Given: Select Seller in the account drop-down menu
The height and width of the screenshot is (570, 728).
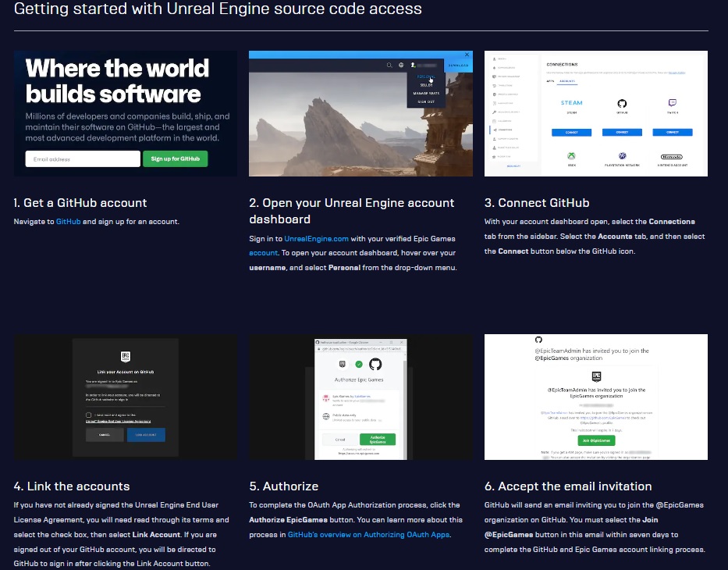Looking at the screenshot, I should coord(426,85).
